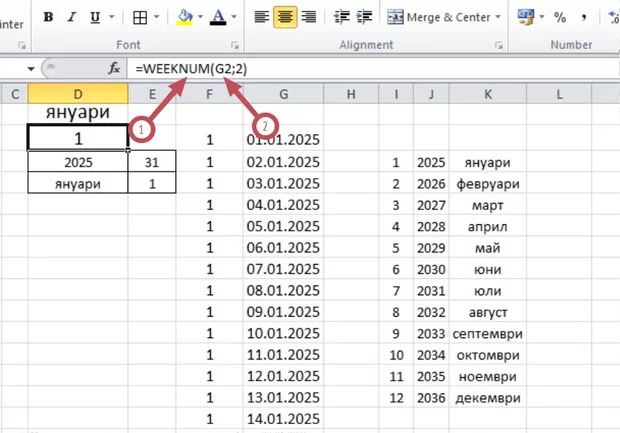
Task: Align text left
Action: [261, 17]
